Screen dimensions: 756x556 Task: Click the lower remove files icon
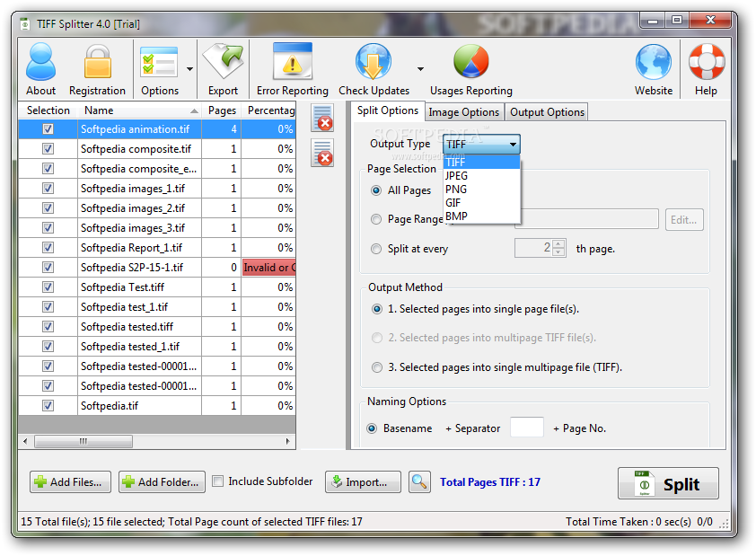pos(322,153)
